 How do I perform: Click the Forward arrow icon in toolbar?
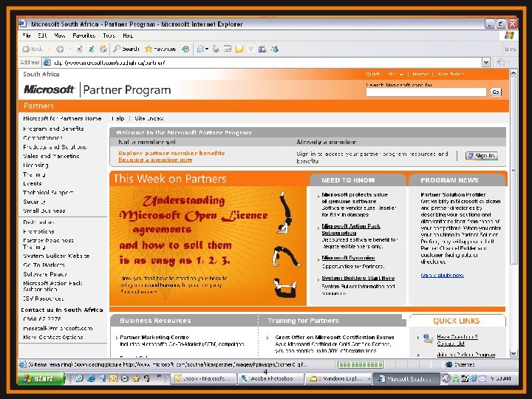click(60, 50)
